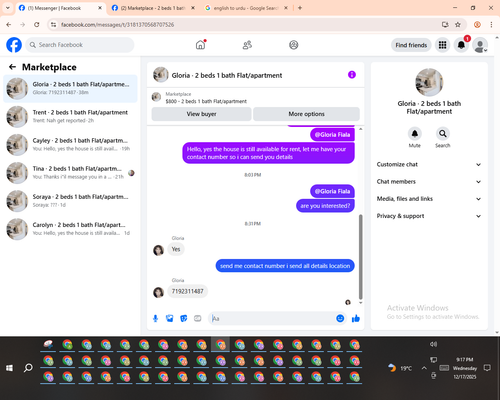Switch to the Messenger | Facebook tab
This screenshot has height=400, width=500.
[60, 8]
